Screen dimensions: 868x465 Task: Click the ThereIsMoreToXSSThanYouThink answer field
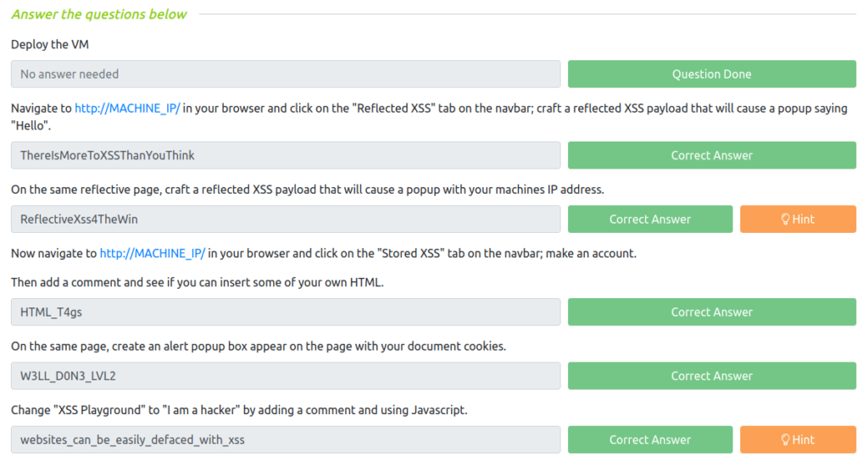(286, 156)
